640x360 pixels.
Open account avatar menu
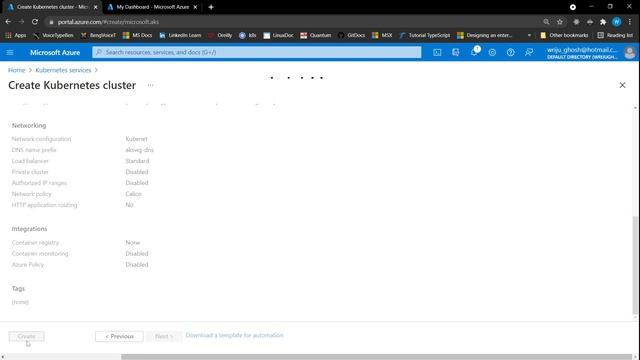629,53
